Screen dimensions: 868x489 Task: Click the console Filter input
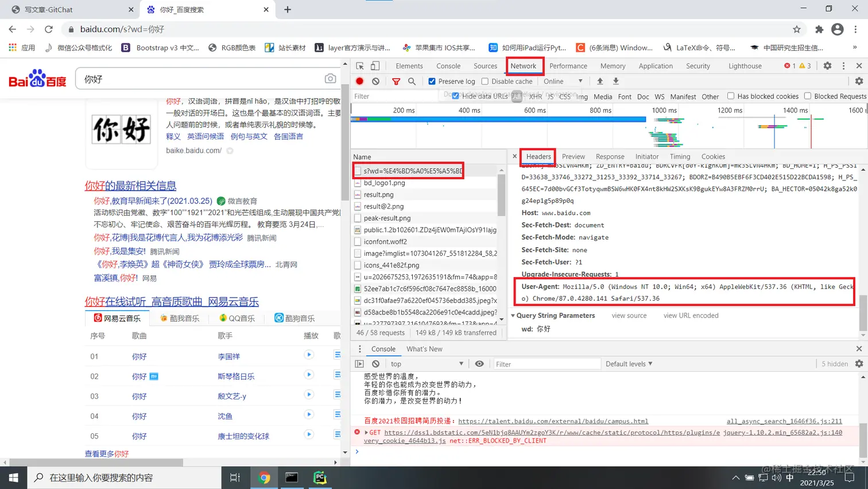[x=547, y=364]
